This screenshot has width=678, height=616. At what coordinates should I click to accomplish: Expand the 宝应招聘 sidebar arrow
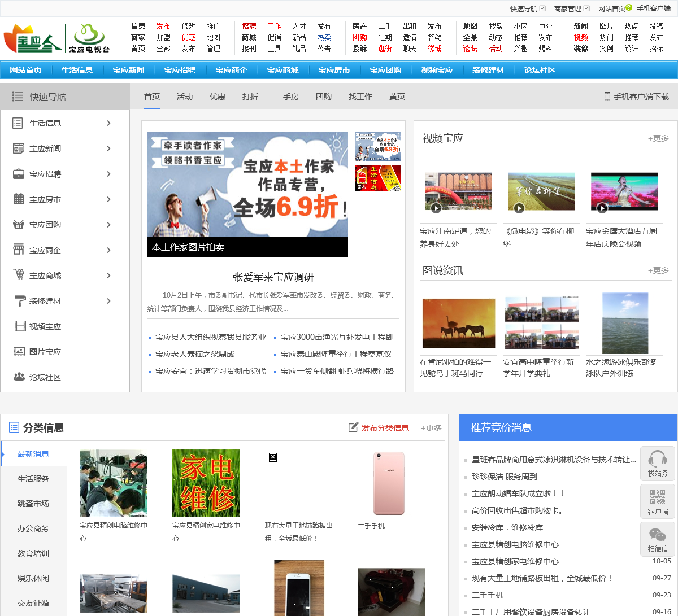pyautogui.click(x=109, y=174)
